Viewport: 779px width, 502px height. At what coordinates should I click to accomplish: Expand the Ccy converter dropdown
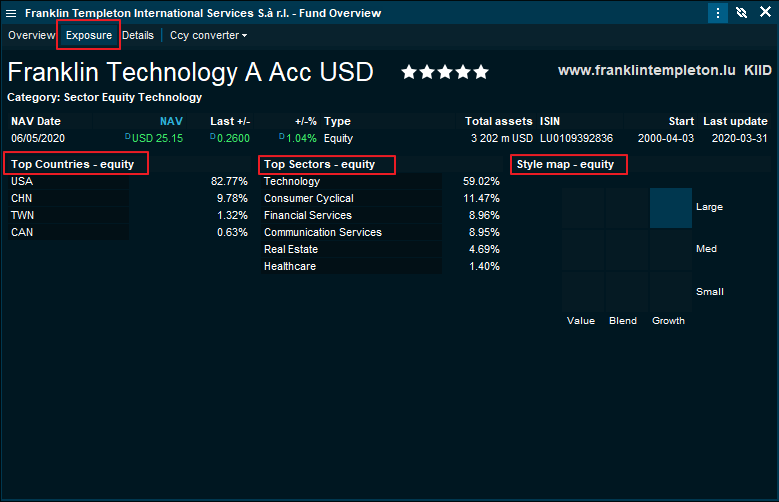[x=208, y=35]
